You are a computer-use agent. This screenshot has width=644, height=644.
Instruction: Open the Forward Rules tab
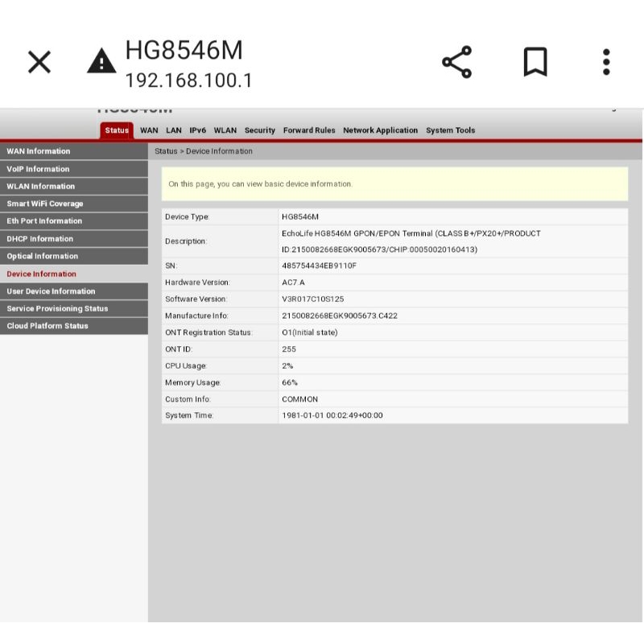(309, 130)
